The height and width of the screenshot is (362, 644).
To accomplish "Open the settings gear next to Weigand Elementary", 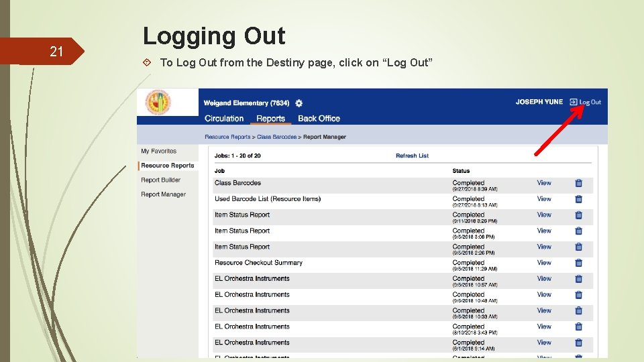I will [299, 103].
